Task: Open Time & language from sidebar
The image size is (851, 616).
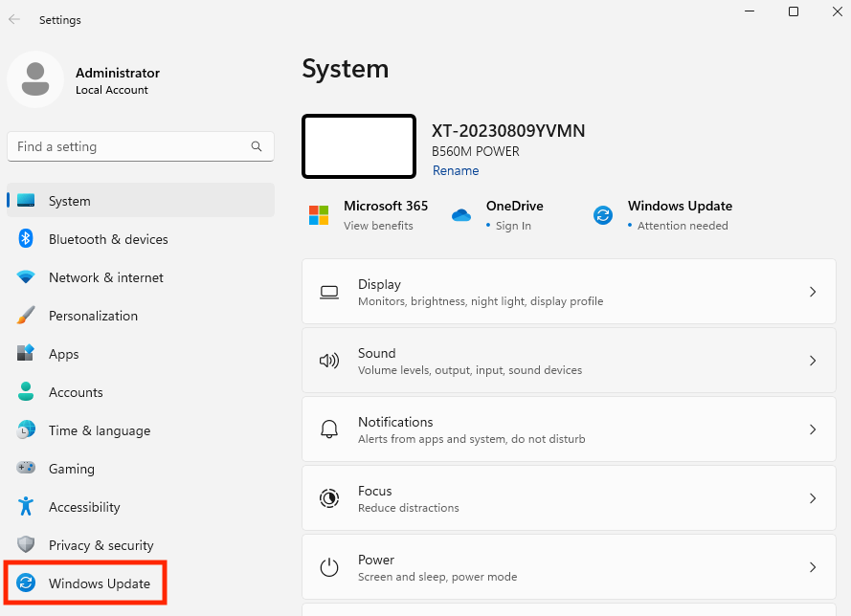Action: pos(99,430)
